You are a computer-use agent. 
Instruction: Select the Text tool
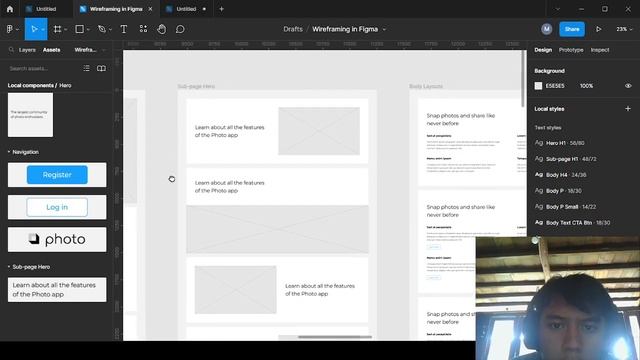coord(124,29)
